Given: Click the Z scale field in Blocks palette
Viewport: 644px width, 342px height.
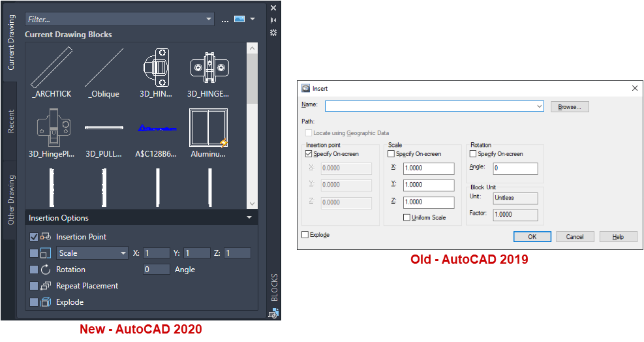Looking at the screenshot, I should 238,253.
